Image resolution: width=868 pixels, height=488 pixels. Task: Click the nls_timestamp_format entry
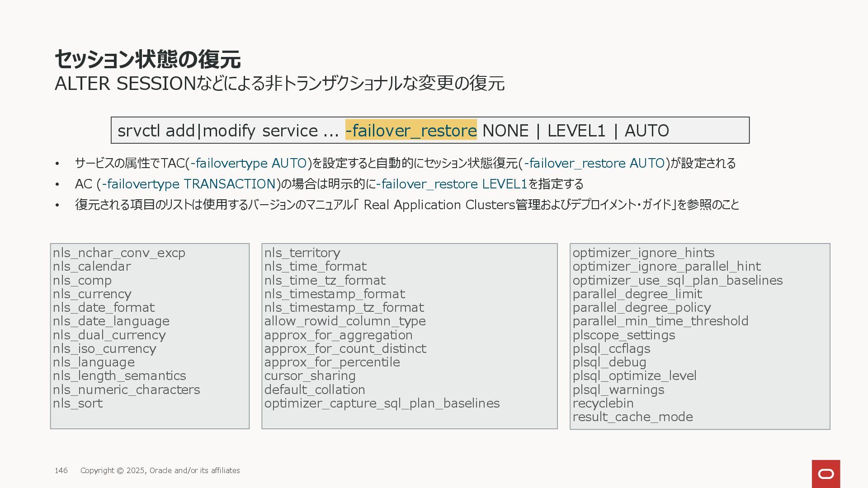point(335,294)
